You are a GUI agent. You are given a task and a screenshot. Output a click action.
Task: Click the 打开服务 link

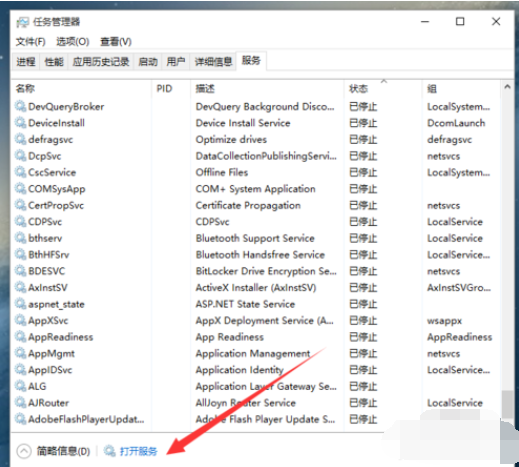[x=138, y=451]
